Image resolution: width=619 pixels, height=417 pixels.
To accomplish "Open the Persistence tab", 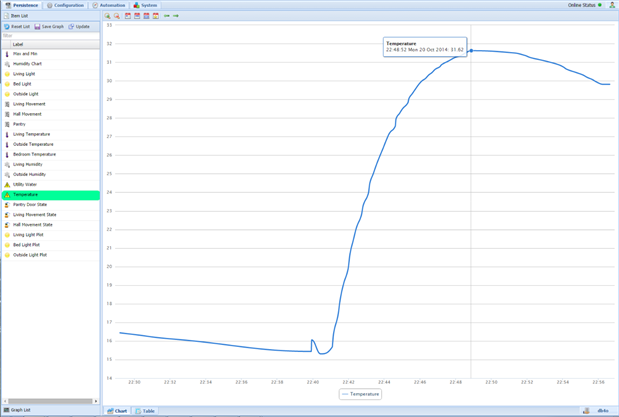I will (22, 5).
